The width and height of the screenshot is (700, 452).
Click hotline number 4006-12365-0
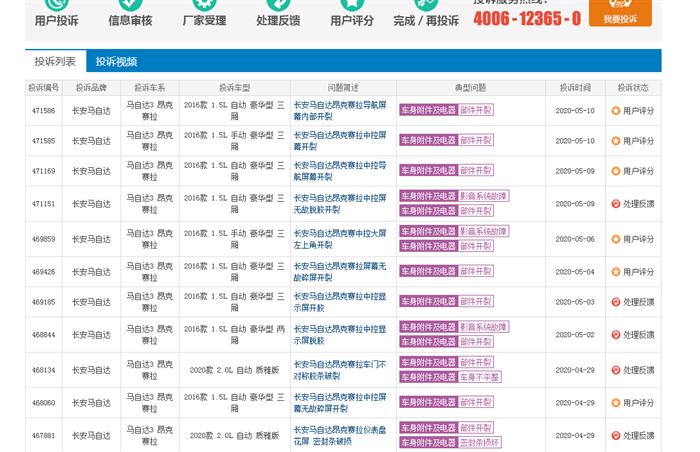pyautogui.click(x=527, y=18)
